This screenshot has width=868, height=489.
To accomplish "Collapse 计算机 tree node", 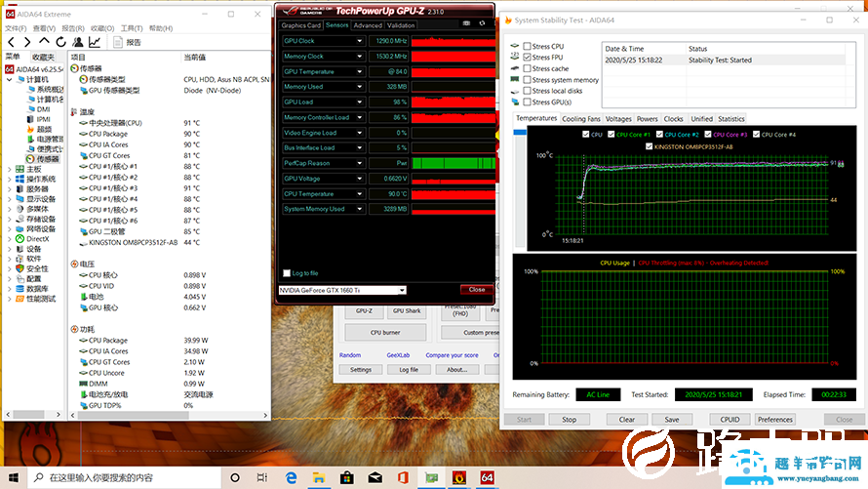I will click(x=10, y=80).
